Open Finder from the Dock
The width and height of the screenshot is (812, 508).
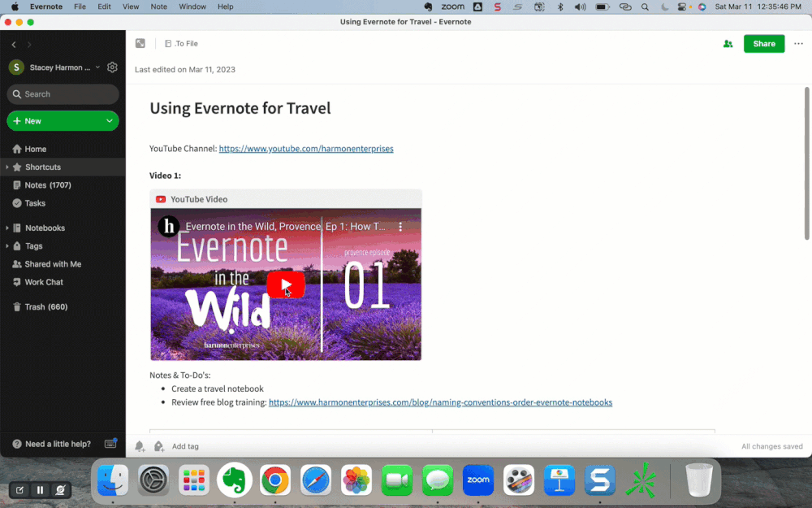pos(113,480)
